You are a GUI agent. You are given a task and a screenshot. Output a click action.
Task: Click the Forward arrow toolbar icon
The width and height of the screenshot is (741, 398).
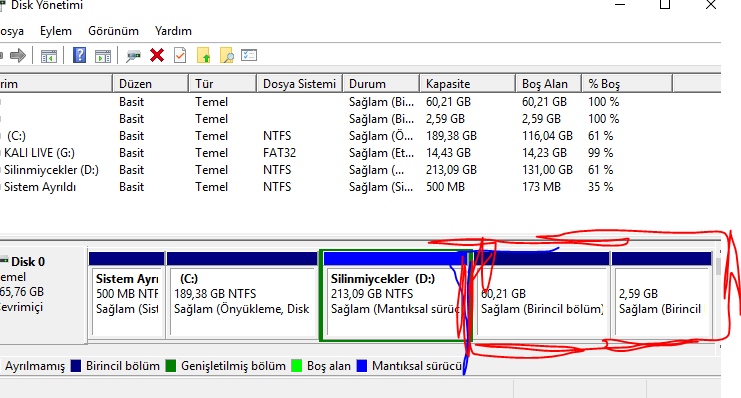18,56
